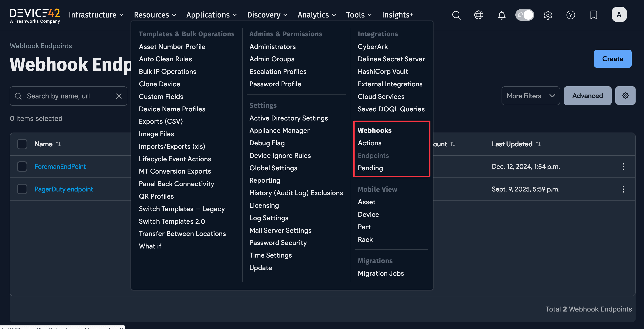The image size is (644, 329).
Task: Open Migration Jobs menu item
Action: point(381,273)
